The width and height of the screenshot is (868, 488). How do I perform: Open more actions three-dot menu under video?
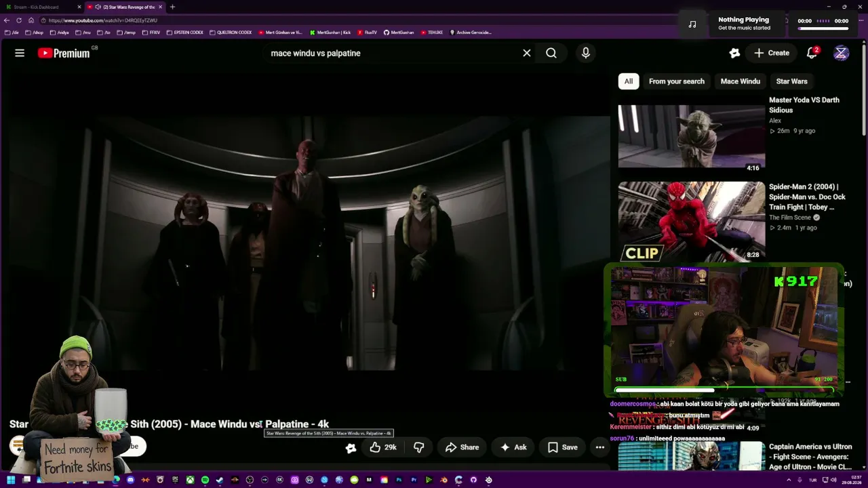coord(599,447)
